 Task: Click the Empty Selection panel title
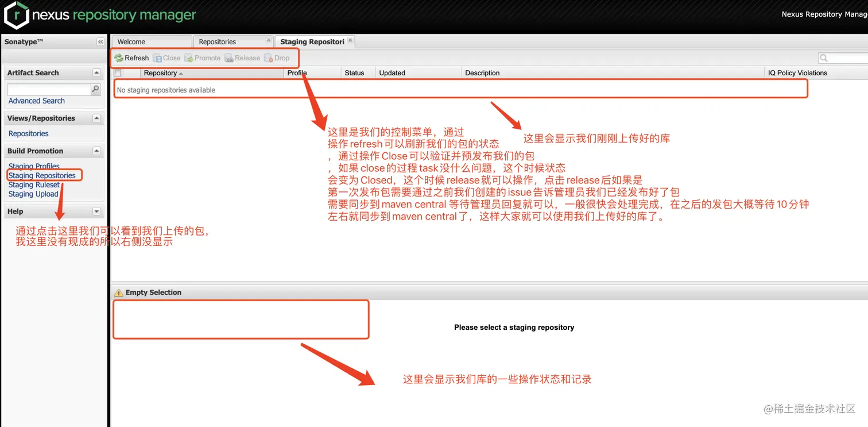(153, 293)
